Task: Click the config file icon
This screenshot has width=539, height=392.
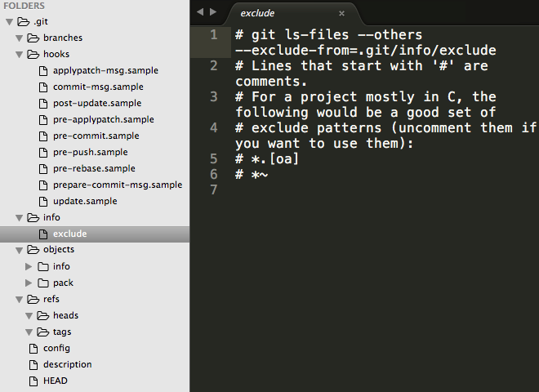Action: (33, 349)
